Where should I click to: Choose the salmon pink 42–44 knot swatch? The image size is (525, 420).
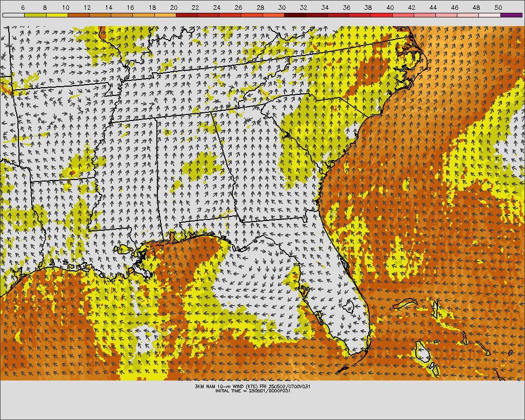425,15
